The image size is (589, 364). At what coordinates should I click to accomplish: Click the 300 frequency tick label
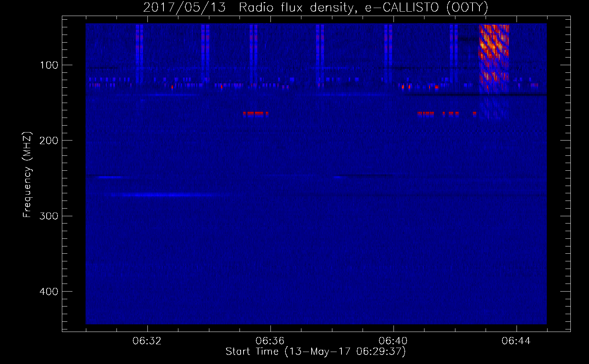(x=49, y=216)
